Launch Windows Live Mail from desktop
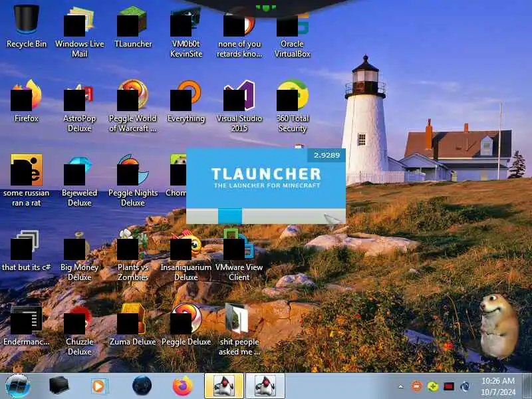The width and height of the screenshot is (532, 399). tap(80, 31)
